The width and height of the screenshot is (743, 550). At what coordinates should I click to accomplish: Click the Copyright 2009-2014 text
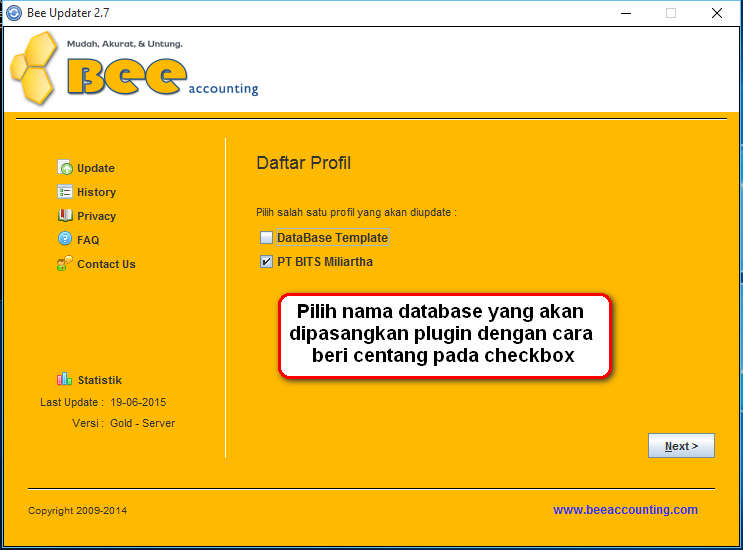tap(77, 511)
